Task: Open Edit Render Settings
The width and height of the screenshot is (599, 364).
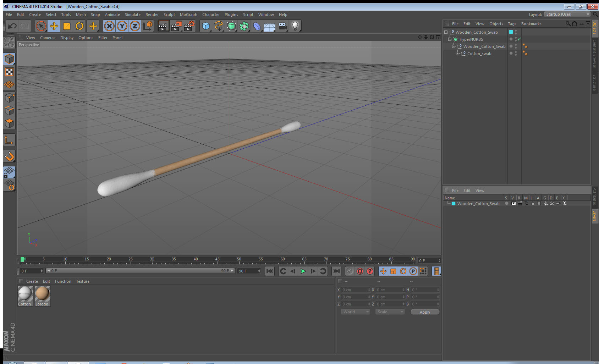Action: pyautogui.click(x=189, y=26)
